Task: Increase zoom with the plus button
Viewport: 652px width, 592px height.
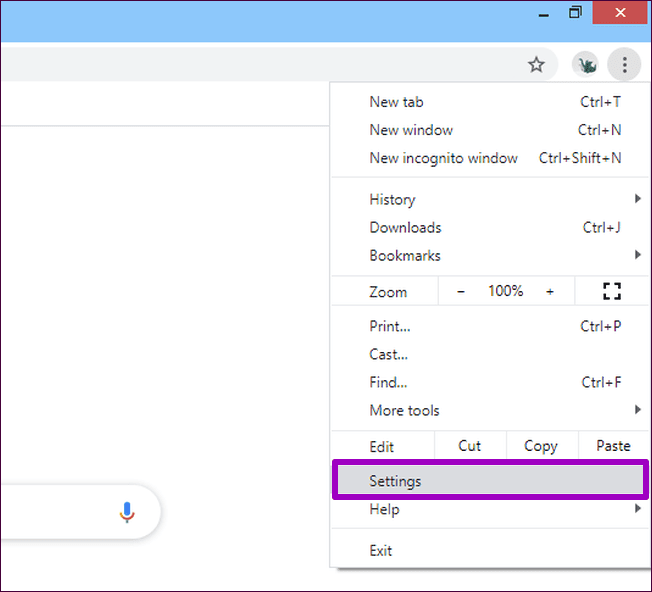Action: tap(550, 291)
